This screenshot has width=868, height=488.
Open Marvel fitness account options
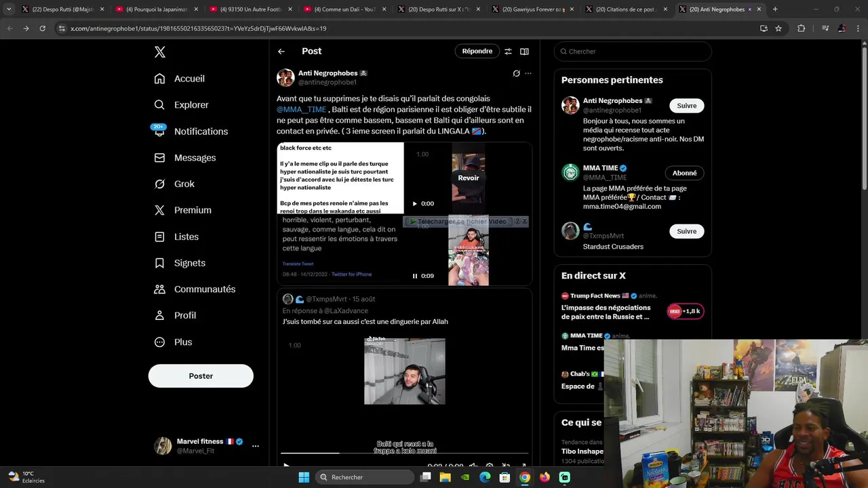tap(255, 446)
